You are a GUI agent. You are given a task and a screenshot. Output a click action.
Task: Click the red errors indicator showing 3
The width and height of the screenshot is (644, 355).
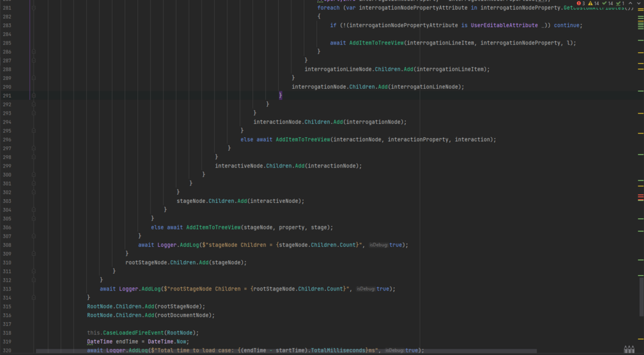[581, 3]
